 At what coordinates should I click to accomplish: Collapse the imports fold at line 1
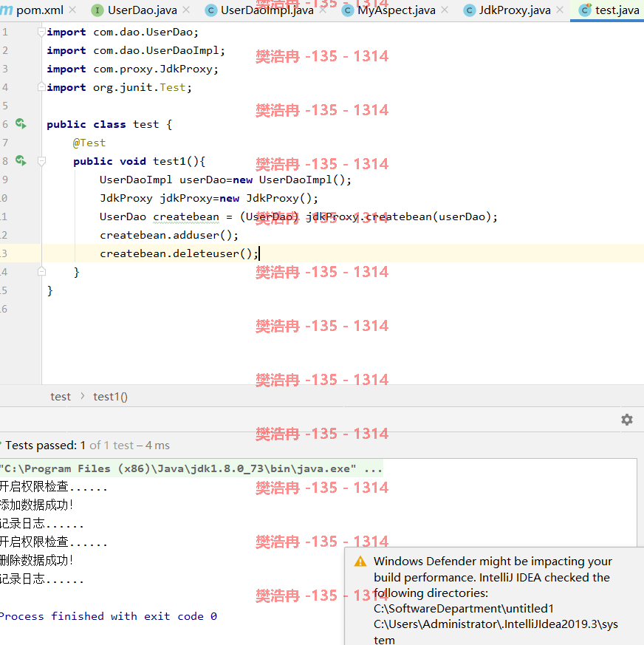[41, 32]
